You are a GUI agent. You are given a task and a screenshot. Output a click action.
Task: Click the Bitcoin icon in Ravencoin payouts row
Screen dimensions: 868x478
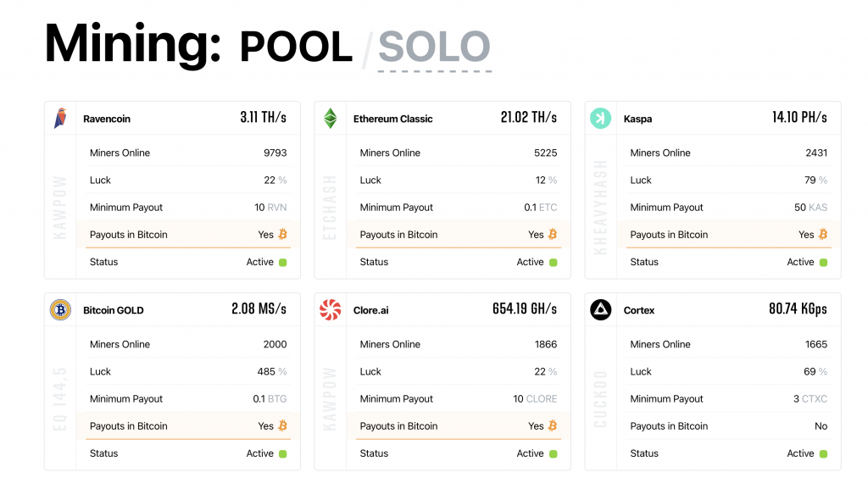click(x=283, y=235)
